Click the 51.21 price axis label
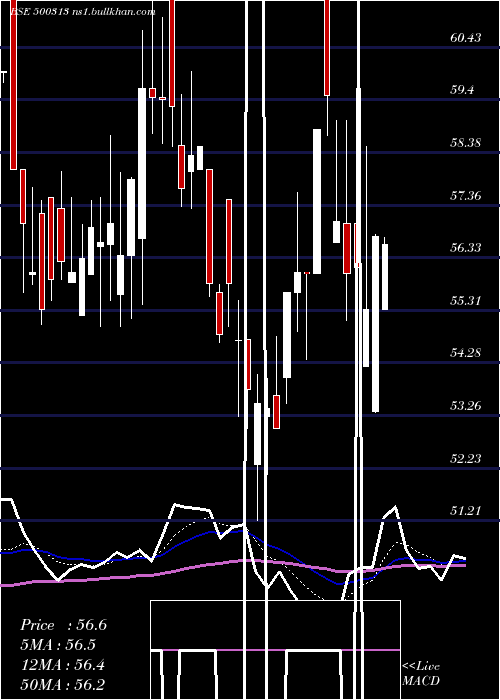 pos(466,510)
